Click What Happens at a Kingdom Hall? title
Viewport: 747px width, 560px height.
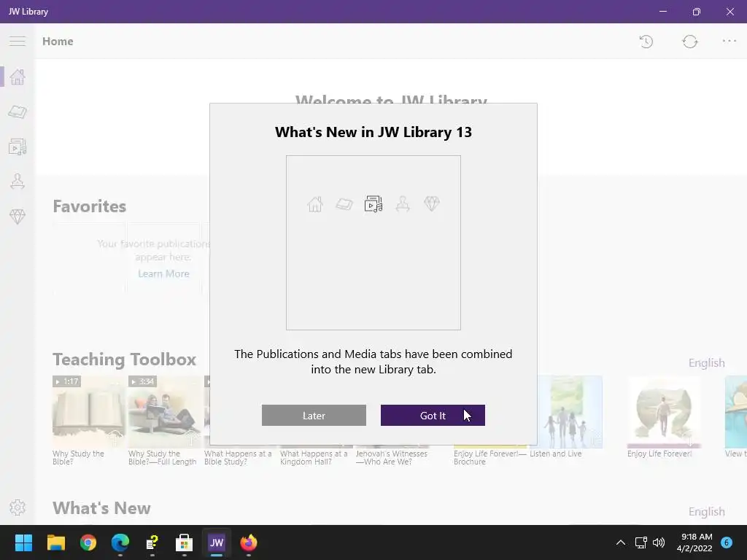click(x=314, y=458)
